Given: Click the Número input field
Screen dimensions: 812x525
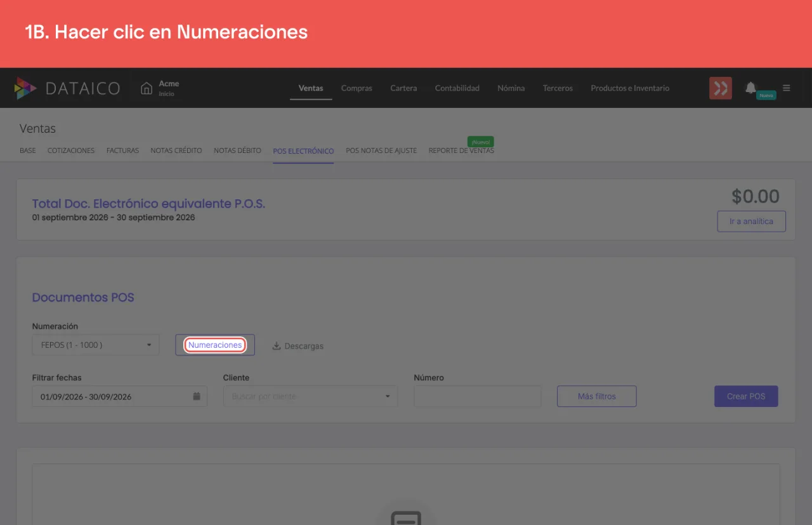Looking at the screenshot, I should click(478, 396).
